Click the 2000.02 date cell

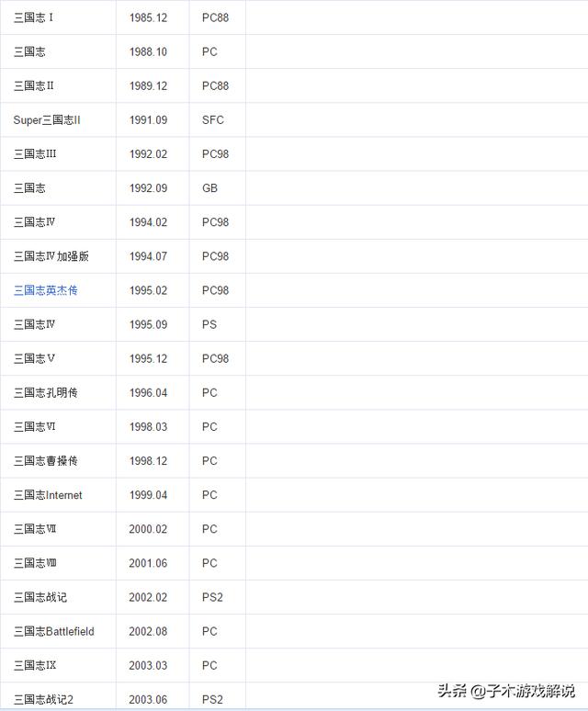148,529
